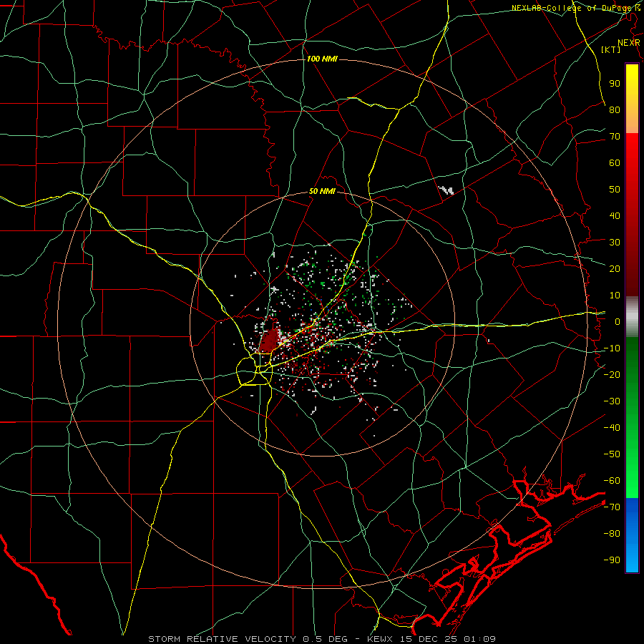
Task: Select the 10 value on the velocity scale
Action: tap(615, 296)
